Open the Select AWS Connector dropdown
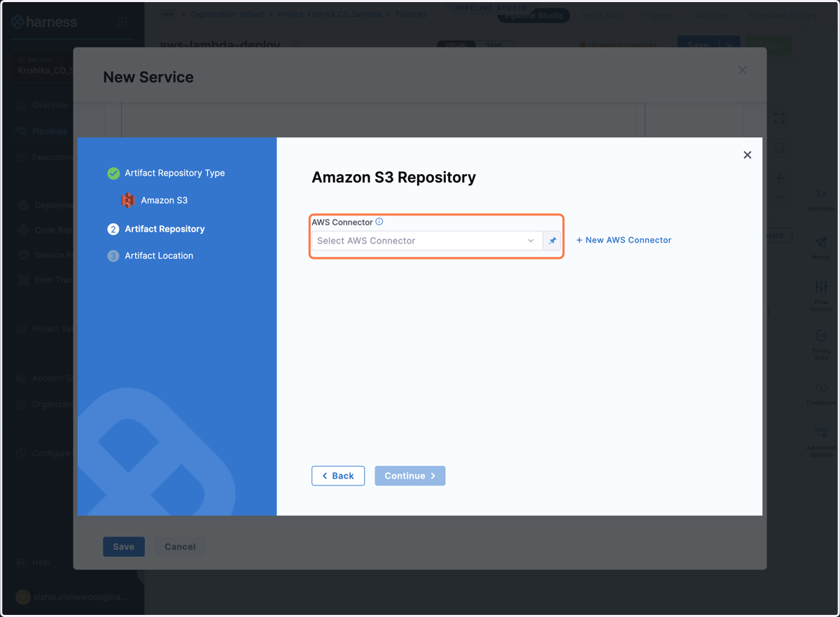Screen dimensions: 840x617 click(427, 241)
